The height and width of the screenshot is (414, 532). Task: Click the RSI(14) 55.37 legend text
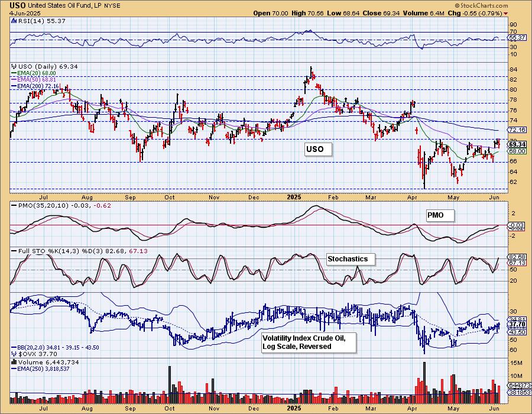(x=42, y=21)
